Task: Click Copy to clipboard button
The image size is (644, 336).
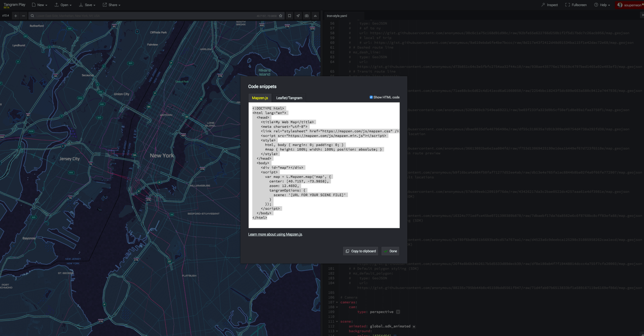Action: click(360, 251)
